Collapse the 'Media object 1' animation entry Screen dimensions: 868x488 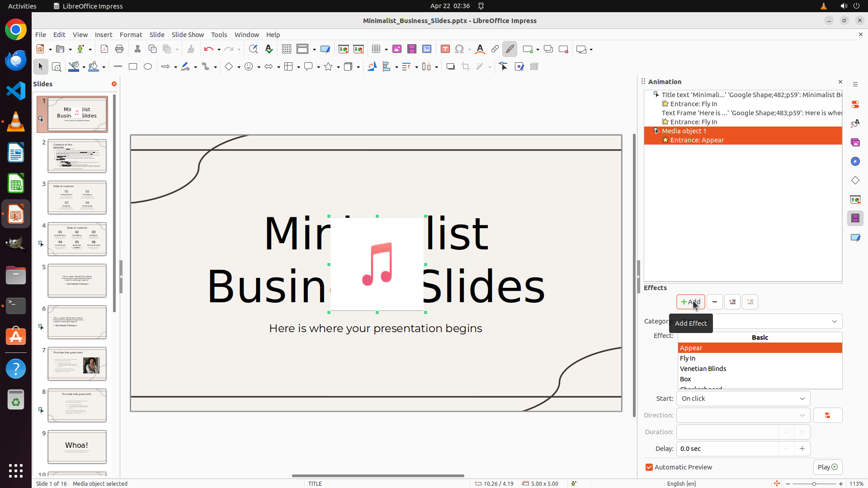pyautogui.click(x=656, y=131)
